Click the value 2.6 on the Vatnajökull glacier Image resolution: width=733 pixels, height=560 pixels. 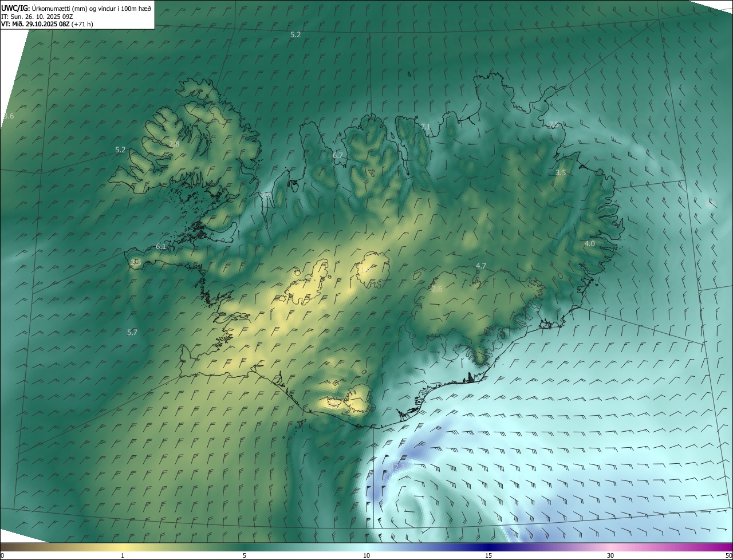click(437, 289)
